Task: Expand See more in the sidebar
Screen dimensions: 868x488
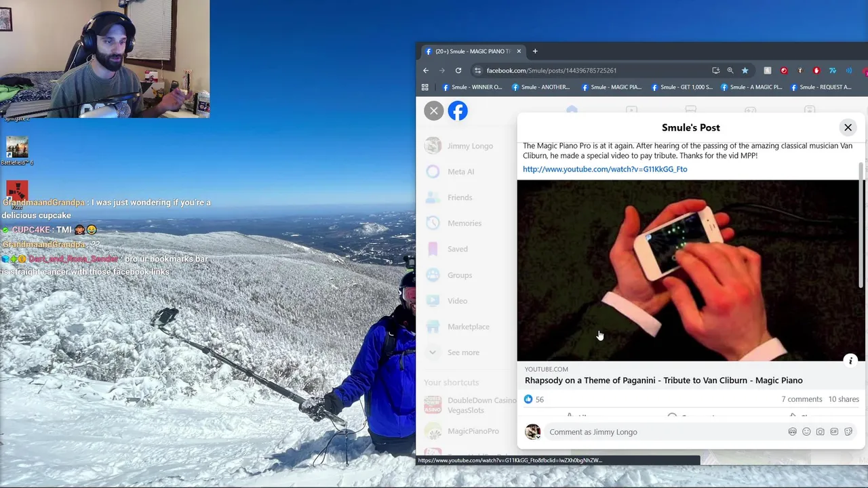Action: coord(452,352)
